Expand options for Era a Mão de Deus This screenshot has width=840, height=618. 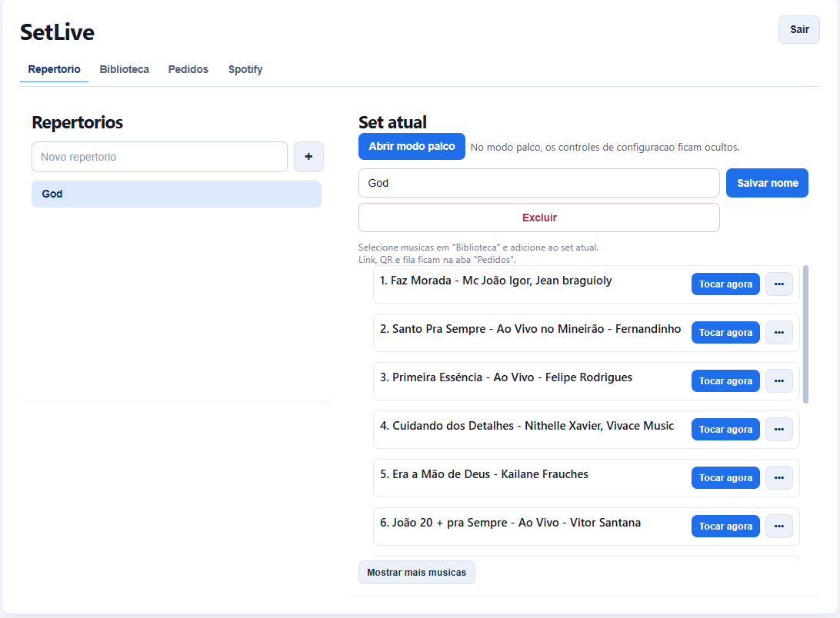(x=778, y=478)
